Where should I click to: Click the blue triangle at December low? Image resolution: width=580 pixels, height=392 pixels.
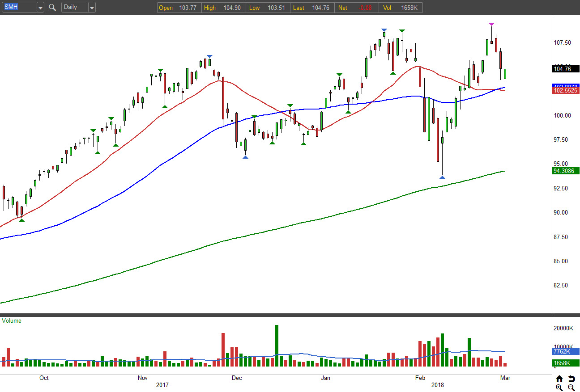245,157
